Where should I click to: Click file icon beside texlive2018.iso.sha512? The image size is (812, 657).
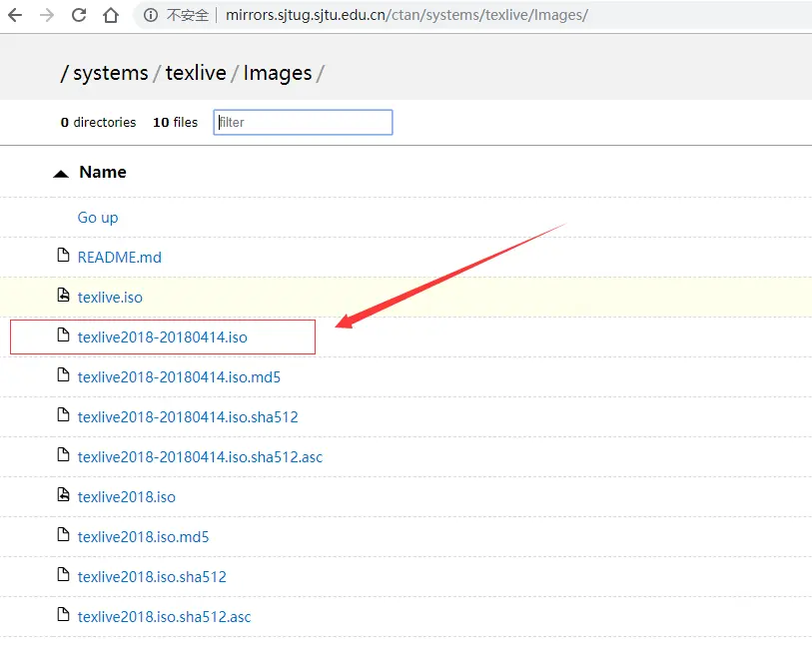[63, 574]
